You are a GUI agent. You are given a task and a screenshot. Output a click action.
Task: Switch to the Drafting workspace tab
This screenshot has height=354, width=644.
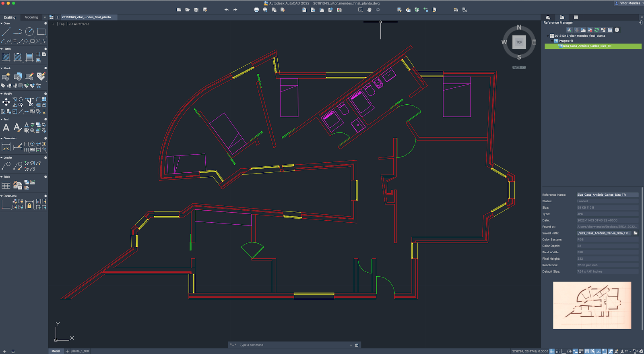pyautogui.click(x=10, y=17)
